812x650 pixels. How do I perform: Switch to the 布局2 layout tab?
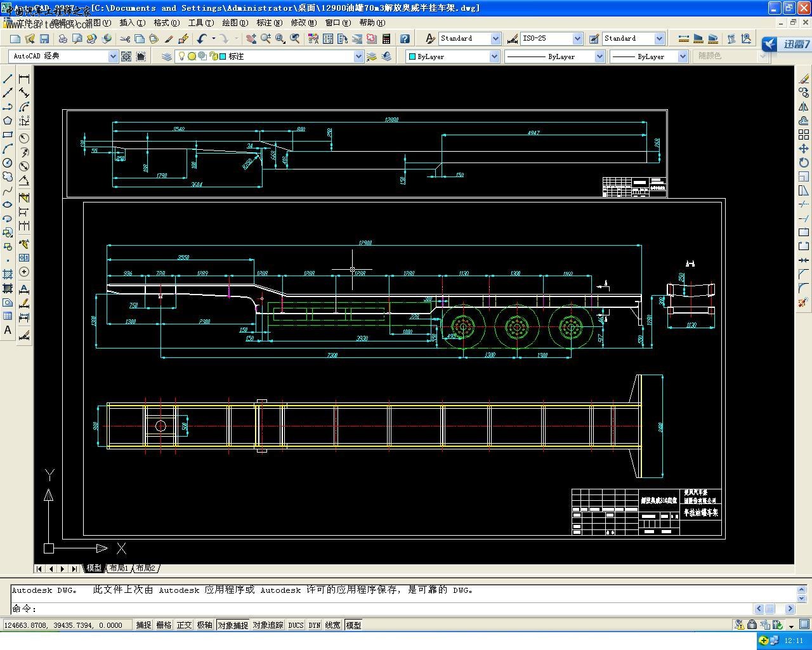pos(145,568)
